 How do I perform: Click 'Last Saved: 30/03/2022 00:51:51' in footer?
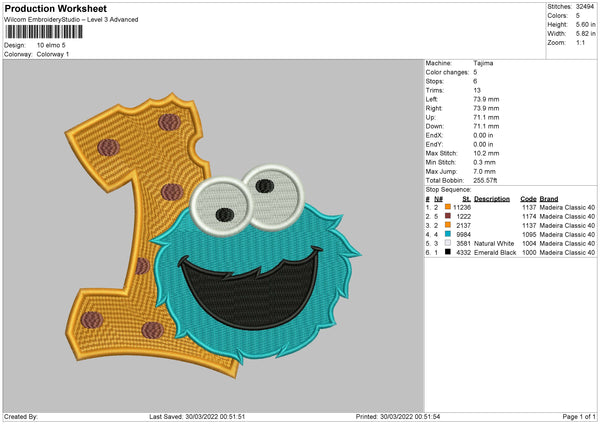click(x=197, y=417)
